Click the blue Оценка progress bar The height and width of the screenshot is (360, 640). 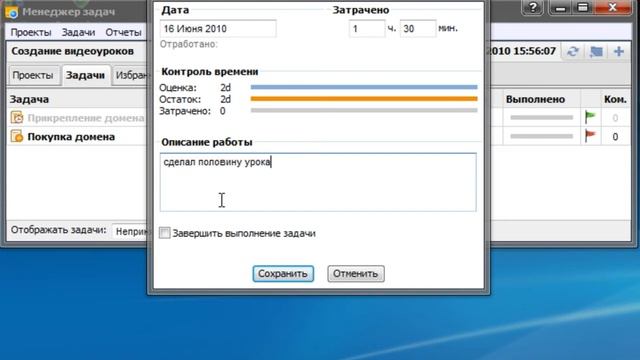coord(364,87)
